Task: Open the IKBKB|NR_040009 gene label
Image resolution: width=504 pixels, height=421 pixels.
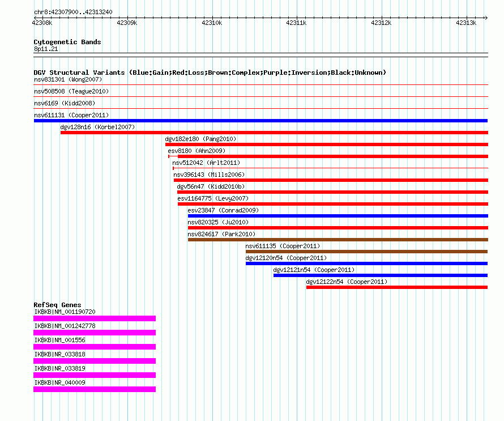Action: (59, 382)
